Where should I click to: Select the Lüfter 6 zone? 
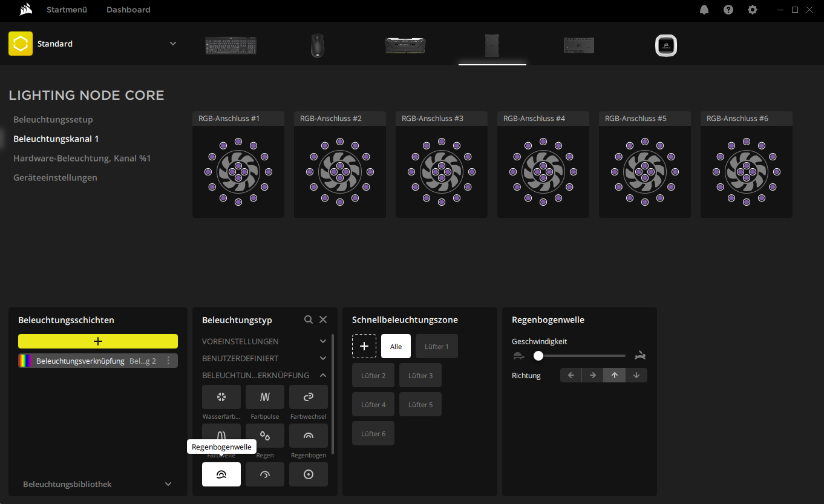coord(373,433)
